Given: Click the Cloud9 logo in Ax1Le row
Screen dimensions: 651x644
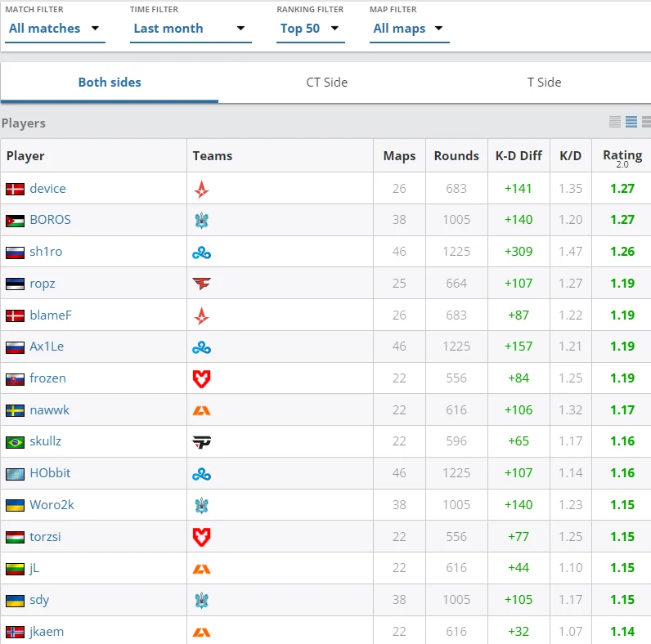Looking at the screenshot, I should pyautogui.click(x=202, y=347).
